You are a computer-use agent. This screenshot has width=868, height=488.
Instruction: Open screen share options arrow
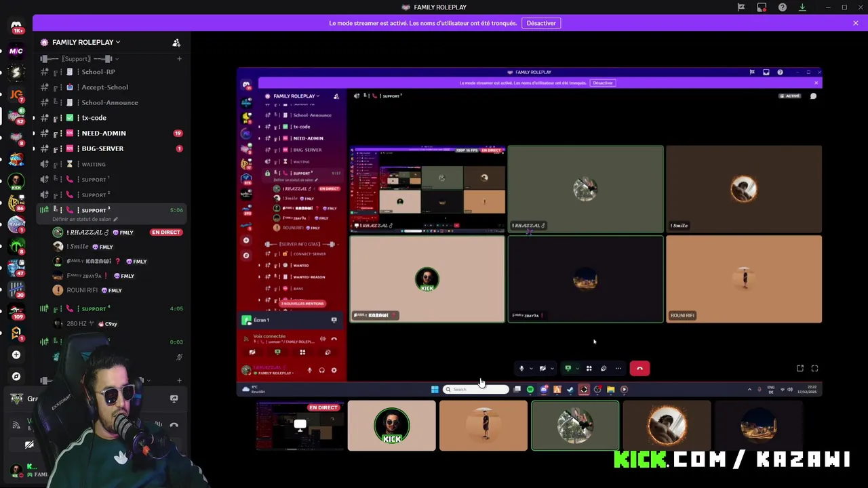pyautogui.click(x=576, y=369)
